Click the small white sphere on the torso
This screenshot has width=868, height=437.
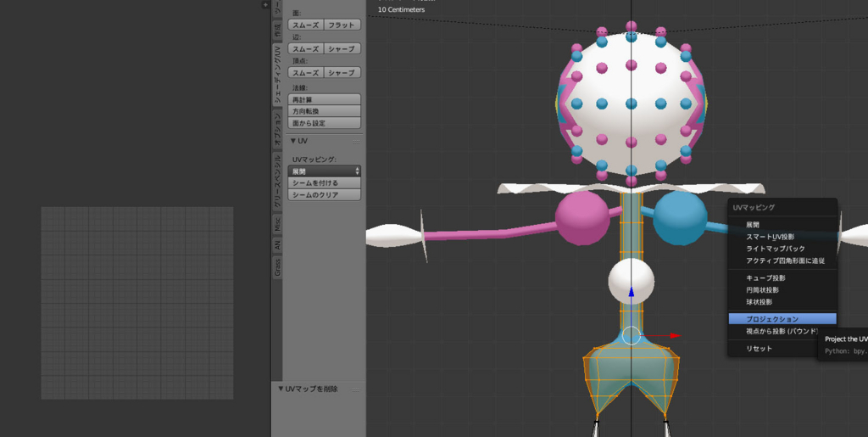tap(631, 281)
